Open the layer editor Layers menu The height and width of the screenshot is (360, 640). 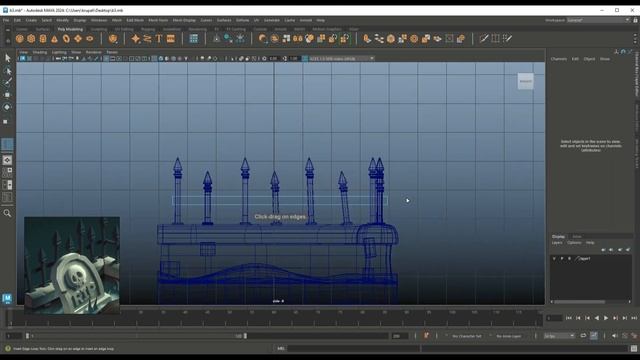(557, 243)
